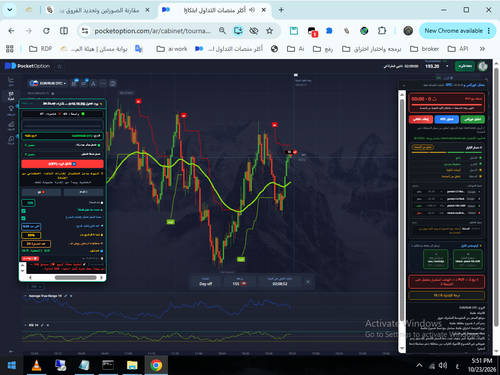The width and height of the screenshot is (500, 375).
Task: Open the top trading chart icon in sidebar
Action: [x=11, y=81]
